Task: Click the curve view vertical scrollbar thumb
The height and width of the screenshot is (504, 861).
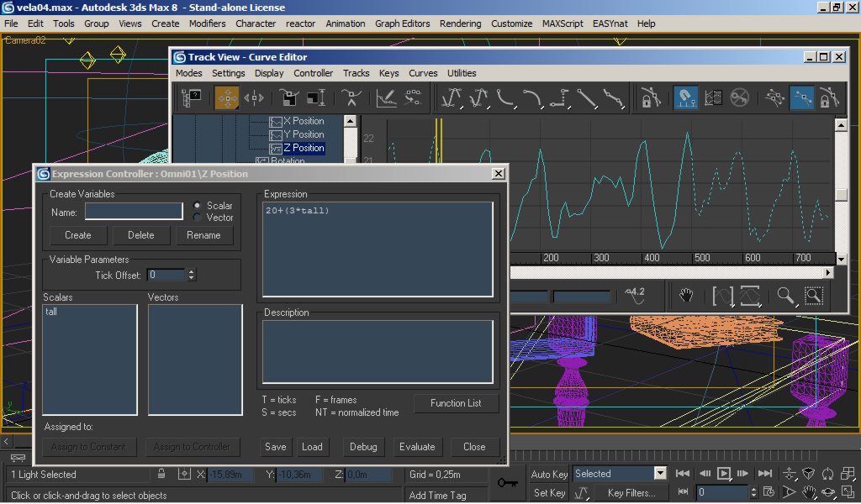Action: 841,193
